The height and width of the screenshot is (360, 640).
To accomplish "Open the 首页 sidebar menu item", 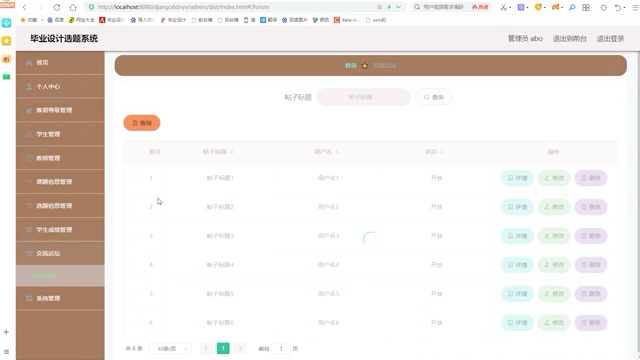I will point(60,62).
